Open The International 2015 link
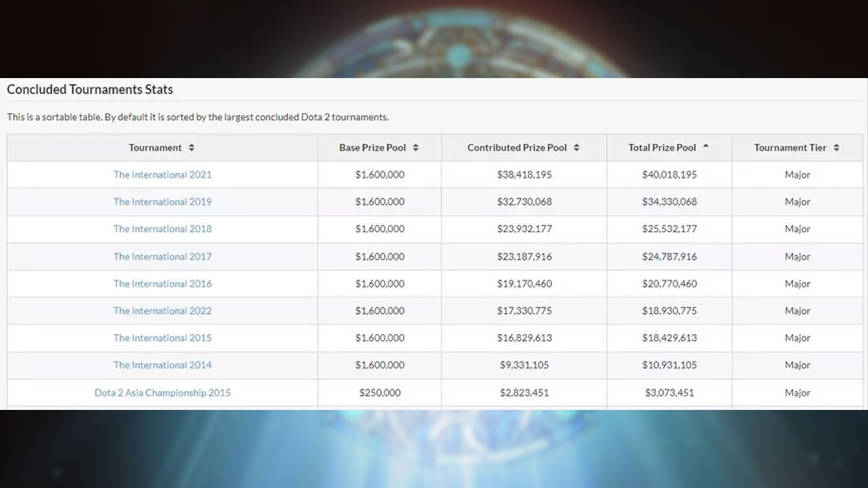Image resolution: width=868 pixels, height=488 pixels. tap(163, 338)
